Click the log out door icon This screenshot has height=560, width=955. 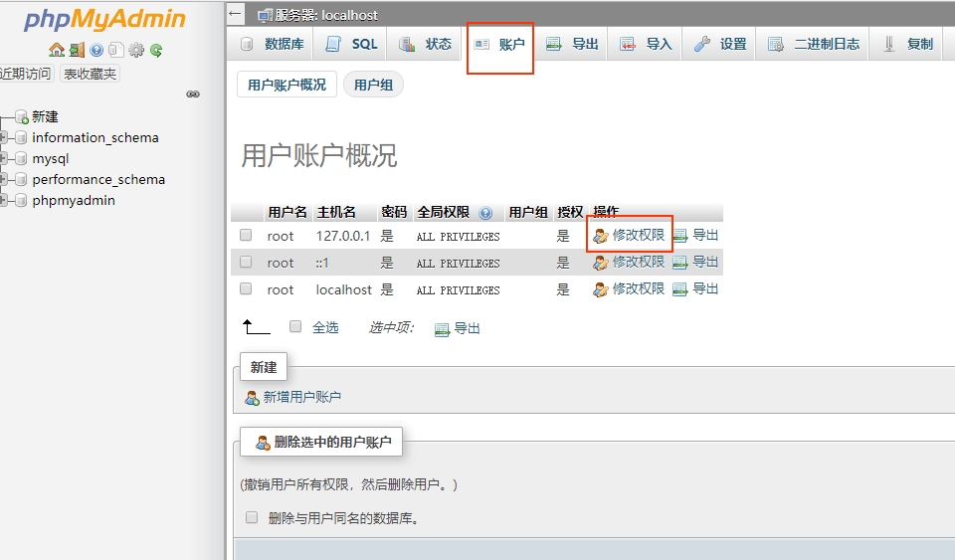point(77,50)
